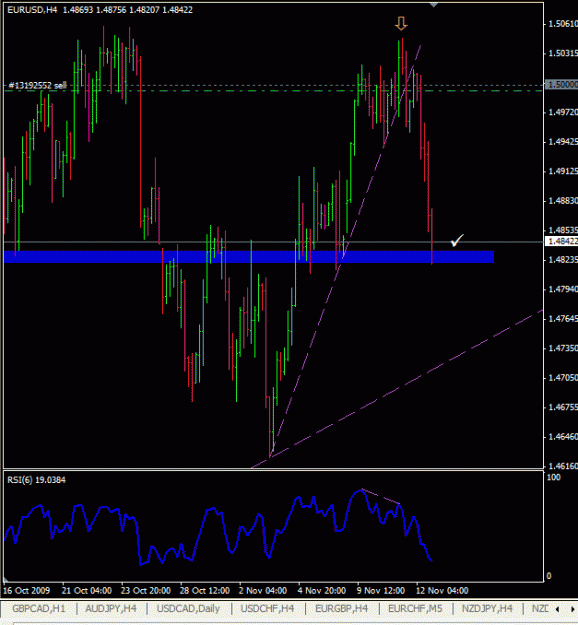Select the RSI divergence line at the peak
This screenshot has width=578, height=625.
click(x=380, y=496)
